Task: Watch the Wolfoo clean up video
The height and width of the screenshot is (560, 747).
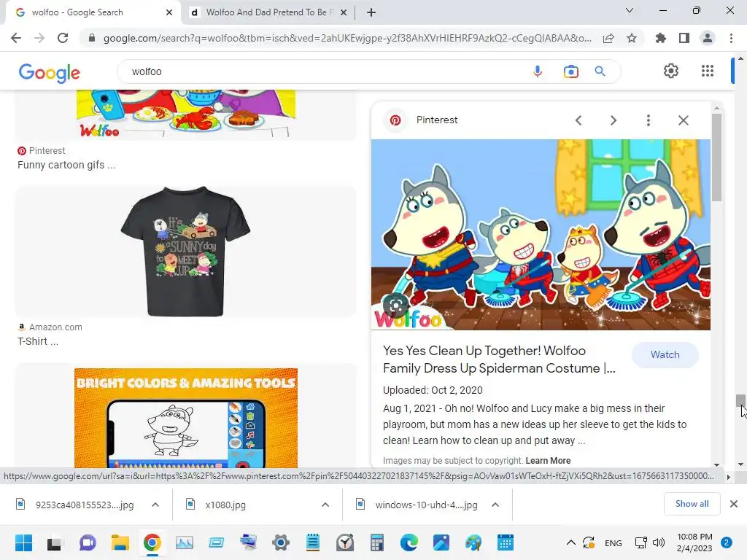Action: point(665,355)
